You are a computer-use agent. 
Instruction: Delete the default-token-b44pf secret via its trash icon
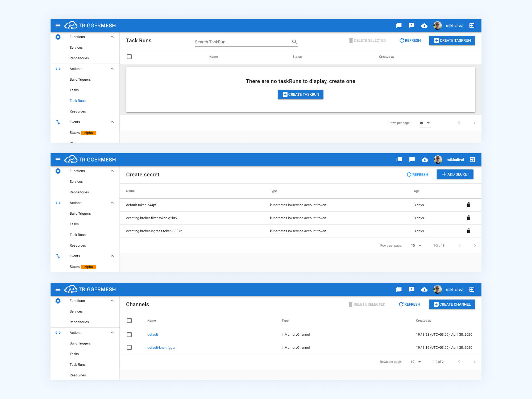pos(469,205)
